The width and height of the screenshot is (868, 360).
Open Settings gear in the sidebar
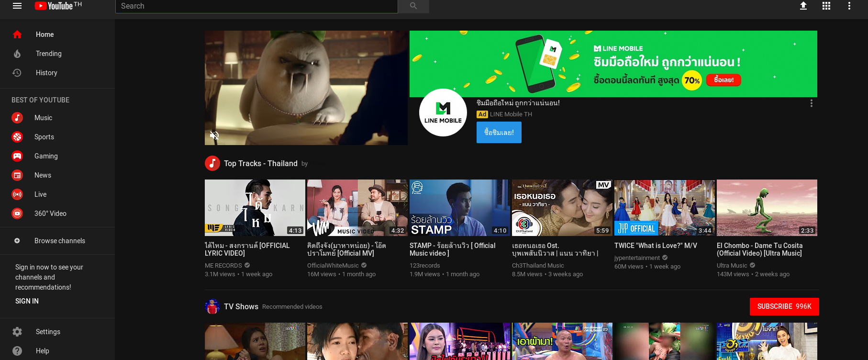pos(17,332)
